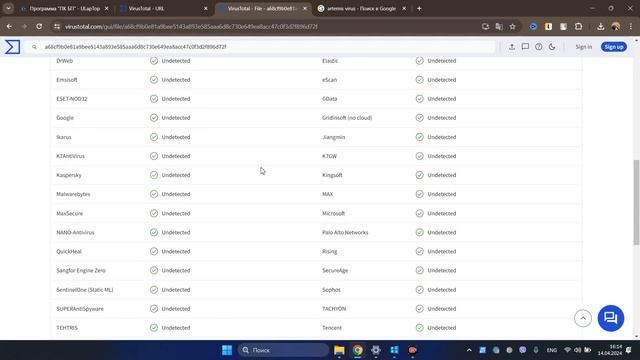The height and width of the screenshot is (360, 640).
Task: Click the SUPERAntiSpyware engine name
Action: click(80, 309)
